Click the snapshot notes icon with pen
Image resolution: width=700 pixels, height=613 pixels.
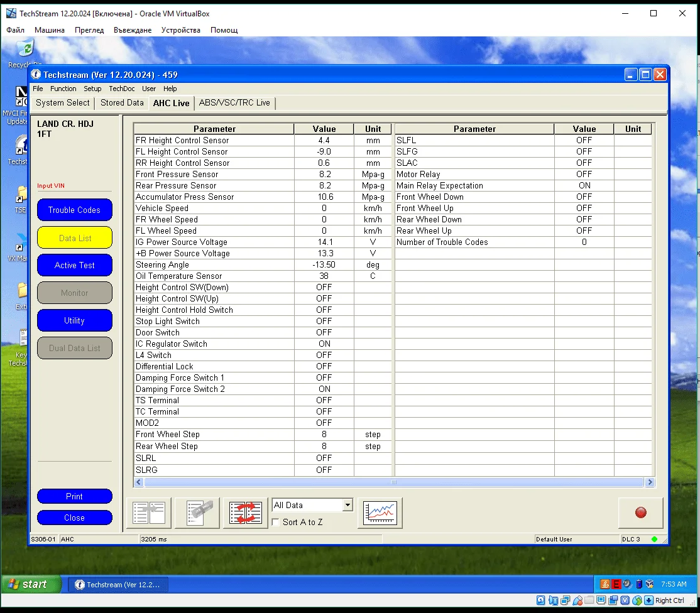pyautogui.click(x=197, y=513)
